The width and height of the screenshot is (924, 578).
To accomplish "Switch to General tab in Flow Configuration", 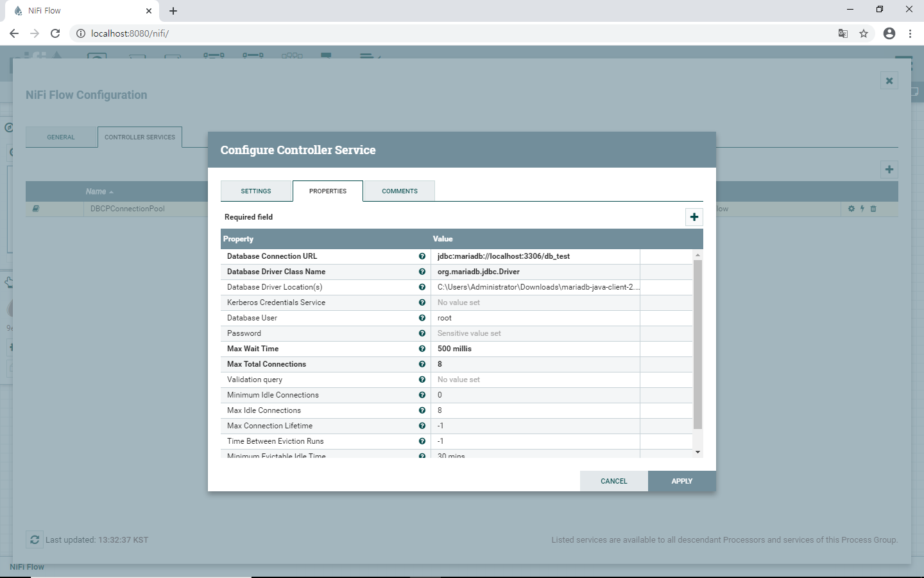I will coord(61,137).
